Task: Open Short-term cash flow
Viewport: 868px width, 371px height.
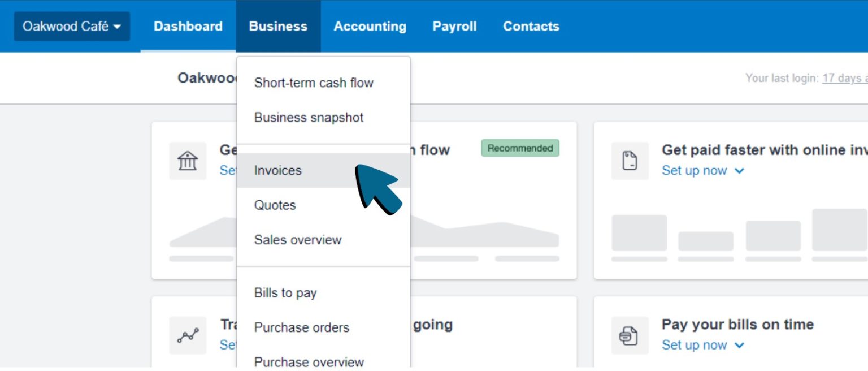Action: tap(314, 83)
